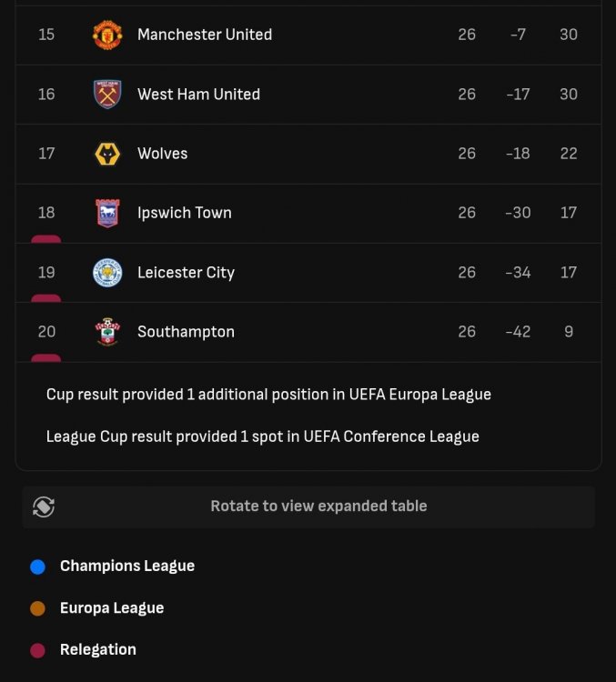Click the red Relegation legend dot

tap(37, 650)
